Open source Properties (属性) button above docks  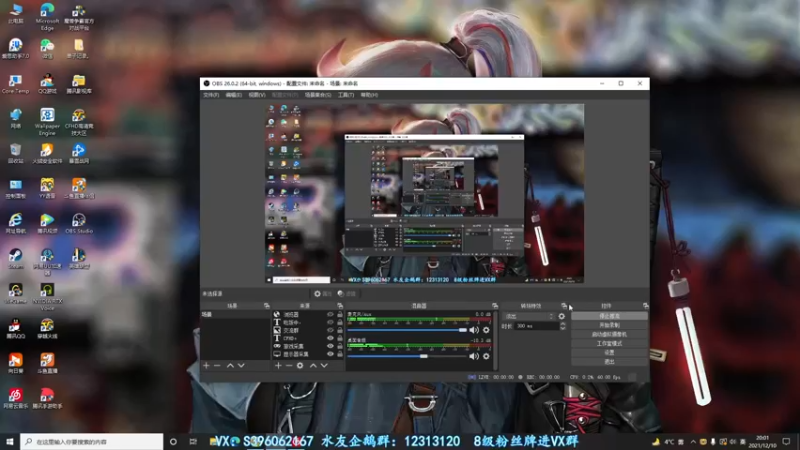(x=323, y=294)
